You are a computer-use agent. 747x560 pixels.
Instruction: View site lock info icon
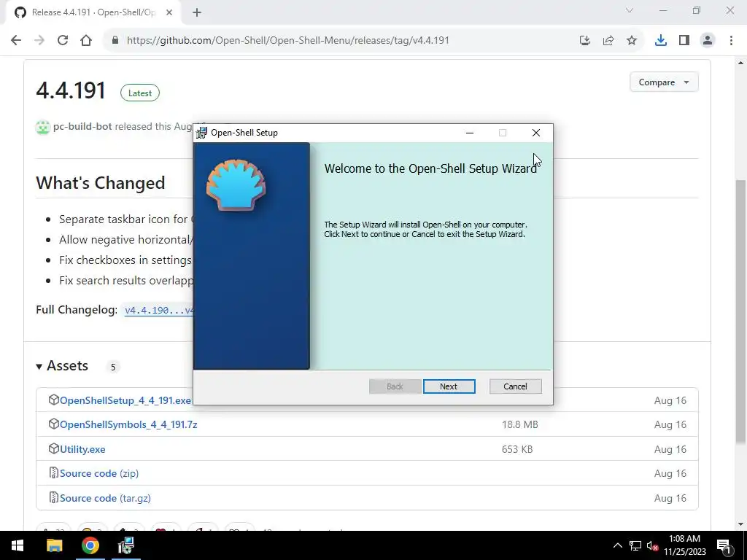tap(115, 41)
